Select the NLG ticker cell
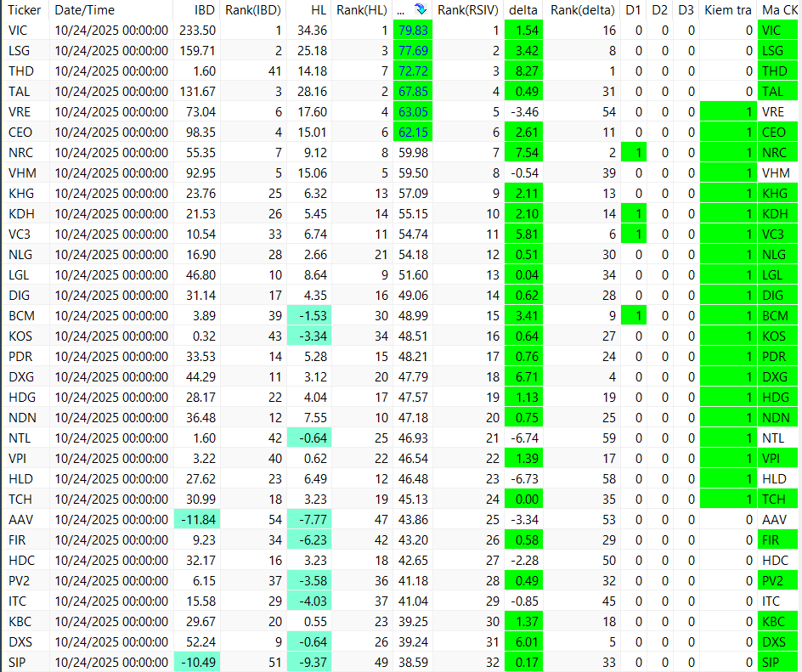The height and width of the screenshot is (672, 802). (26, 255)
